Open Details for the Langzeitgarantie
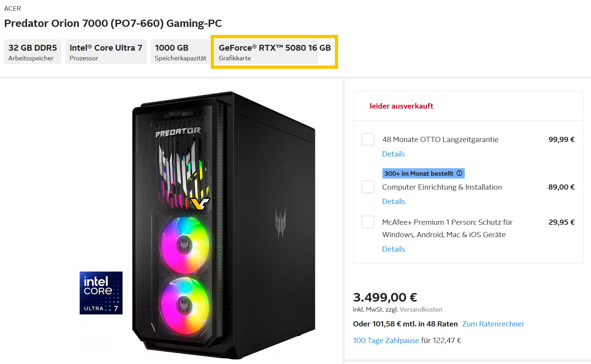Viewport: 591px width, 364px height. point(393,154)
